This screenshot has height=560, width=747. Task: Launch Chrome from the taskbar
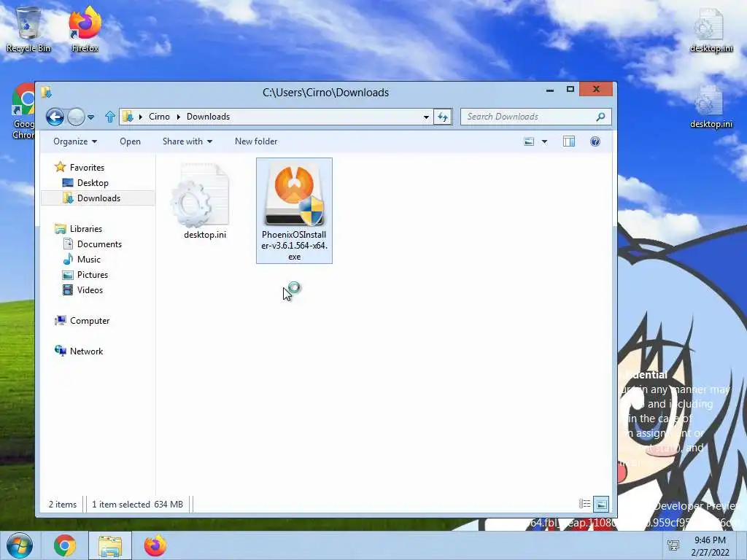(x=65, y=545)
